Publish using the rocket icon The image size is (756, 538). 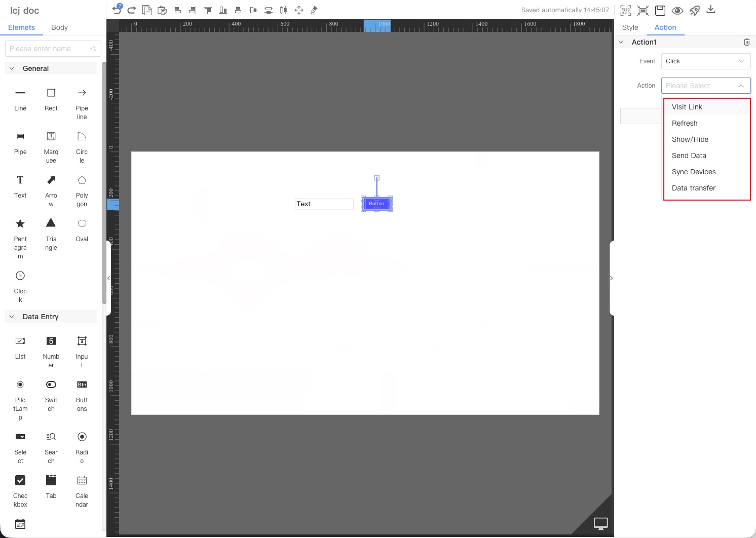[x=694, y=10]
